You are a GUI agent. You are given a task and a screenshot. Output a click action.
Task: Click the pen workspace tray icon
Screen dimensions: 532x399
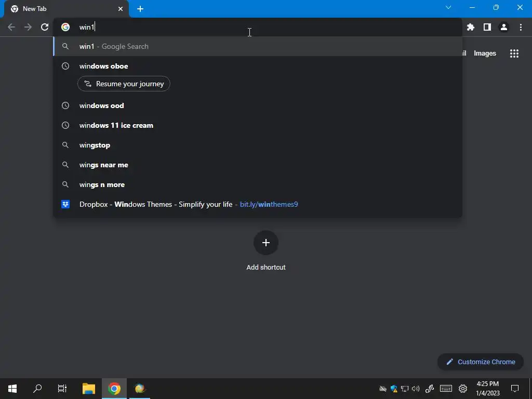[430, 389]
